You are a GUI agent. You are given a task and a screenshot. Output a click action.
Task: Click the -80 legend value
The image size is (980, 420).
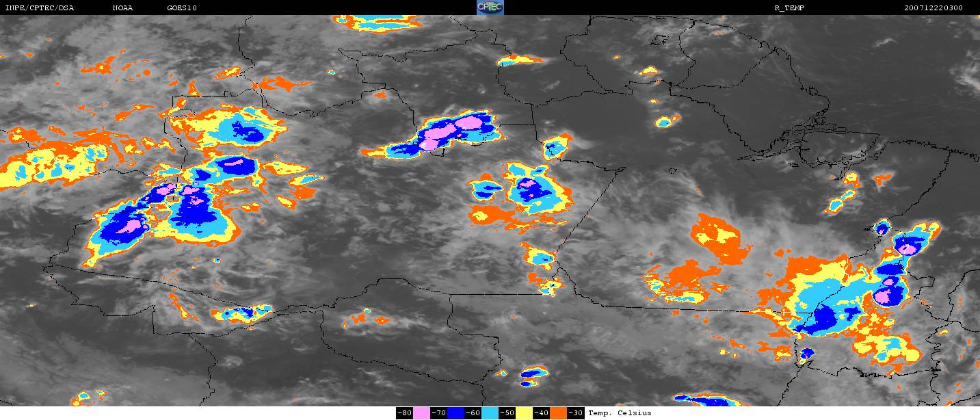coord(404,413)
